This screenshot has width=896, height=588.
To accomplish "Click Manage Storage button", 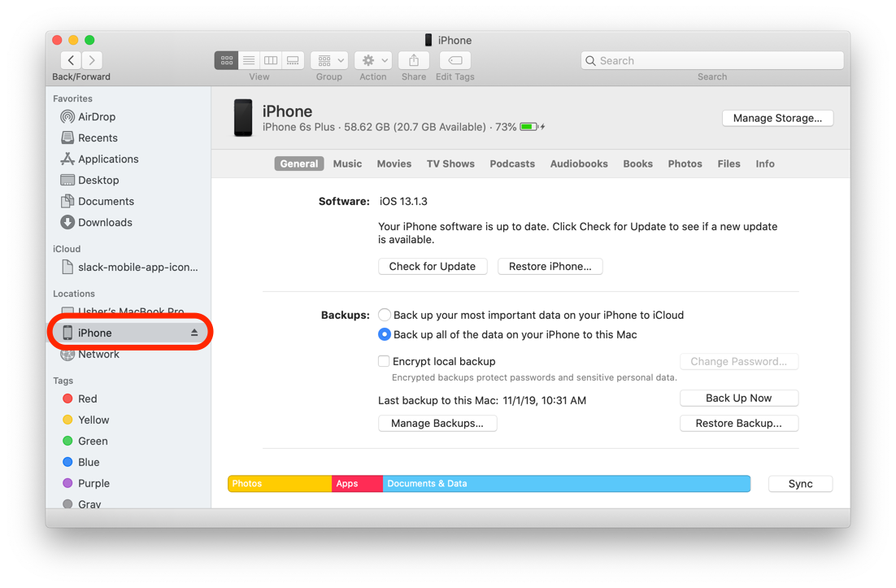I will click(x=778, y=118).
